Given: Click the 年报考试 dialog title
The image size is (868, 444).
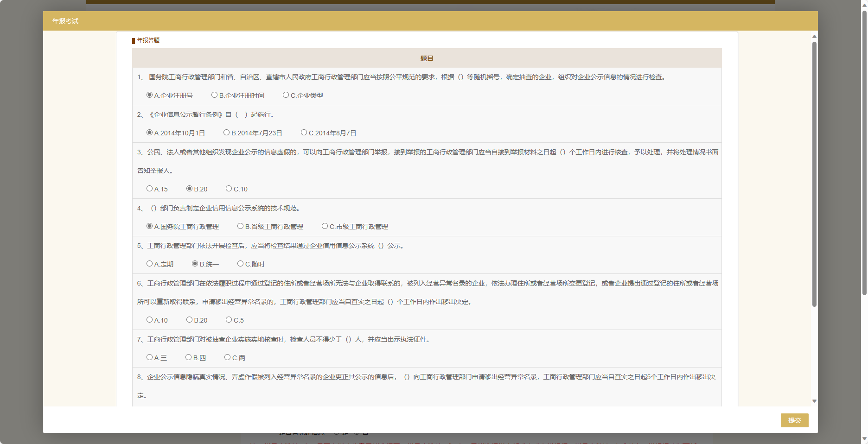Looking at the screenshot, I should coord(65,21).
